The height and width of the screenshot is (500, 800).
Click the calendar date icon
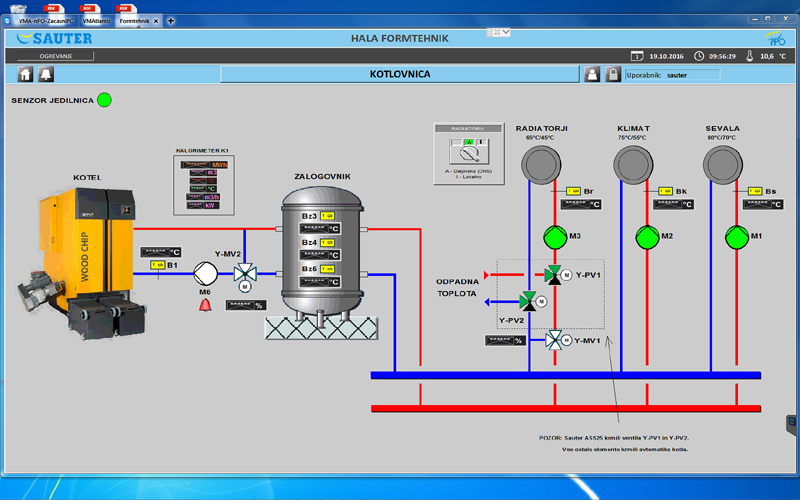click(x=637, y=56)
